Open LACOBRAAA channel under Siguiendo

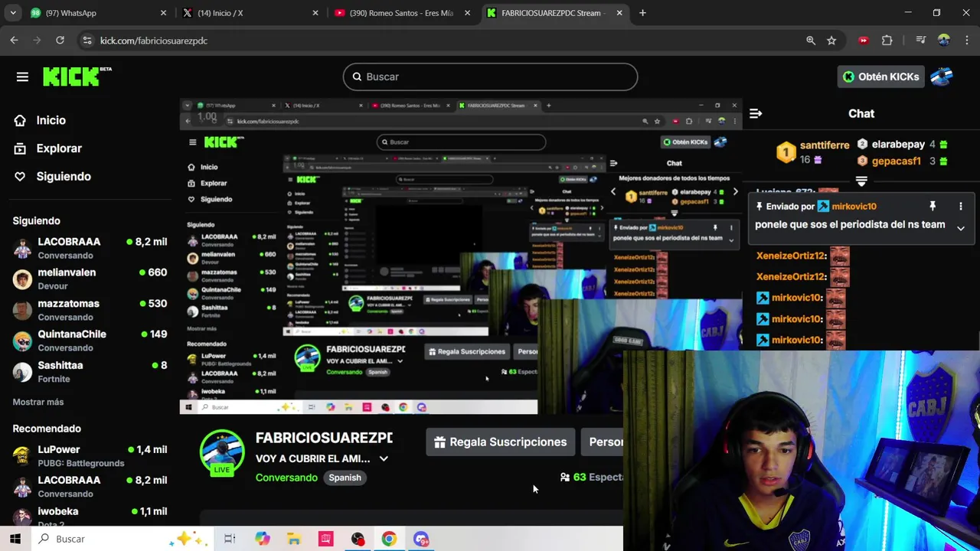90,248
